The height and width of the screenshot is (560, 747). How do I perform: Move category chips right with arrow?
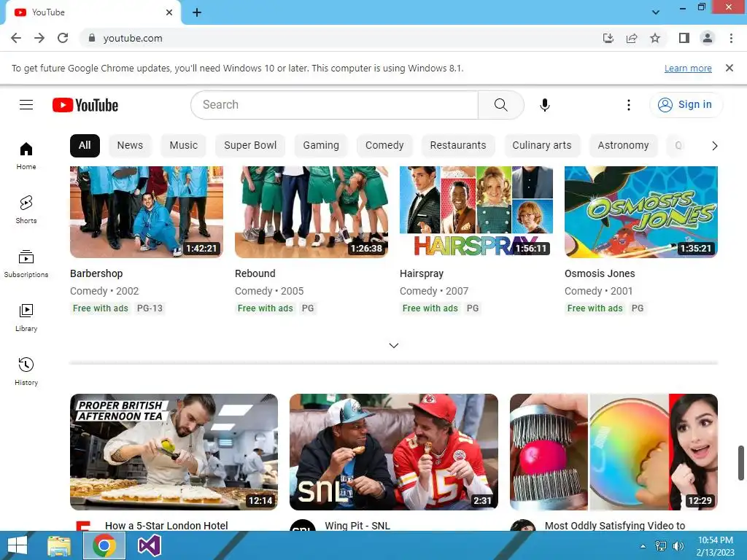(715, 146)
